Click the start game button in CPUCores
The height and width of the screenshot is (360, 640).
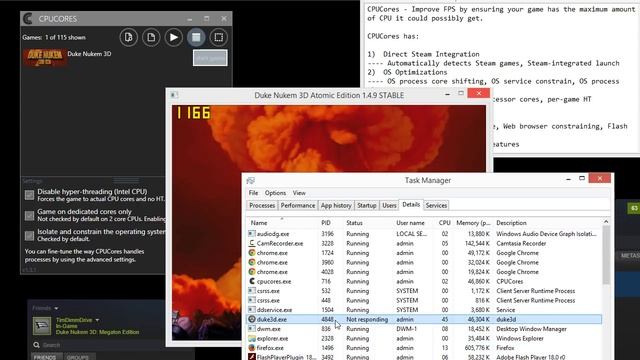tap(210, 58)
